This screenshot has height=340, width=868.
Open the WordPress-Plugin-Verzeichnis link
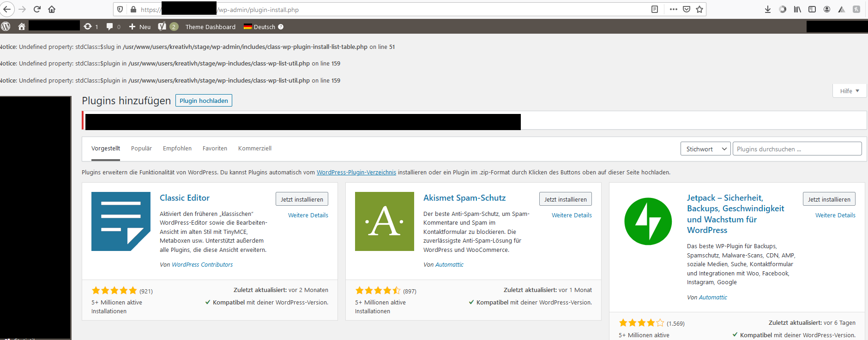click(356, 173)
